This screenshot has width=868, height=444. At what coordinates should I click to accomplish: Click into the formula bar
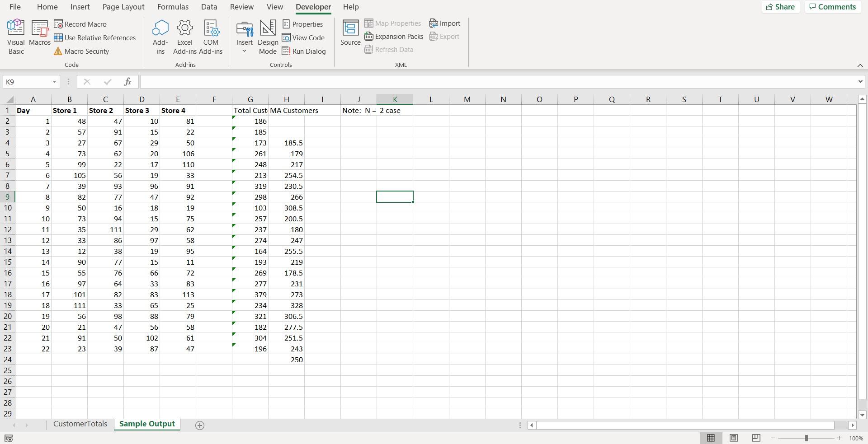[497, 82]
